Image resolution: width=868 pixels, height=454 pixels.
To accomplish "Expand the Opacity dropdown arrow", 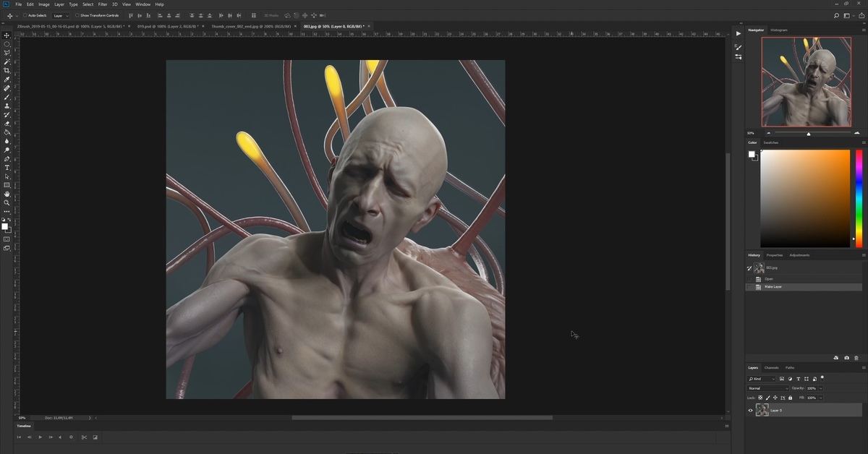I will point(821,388).
